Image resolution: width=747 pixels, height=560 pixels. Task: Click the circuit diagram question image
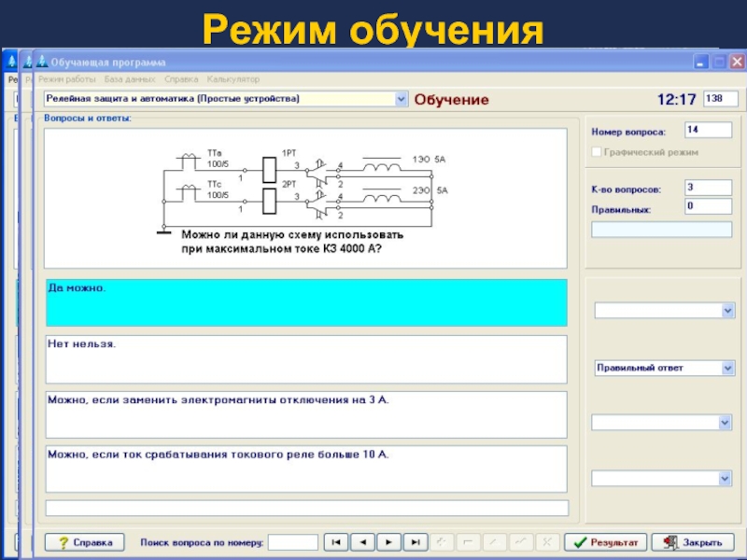[x=305, y=198]
